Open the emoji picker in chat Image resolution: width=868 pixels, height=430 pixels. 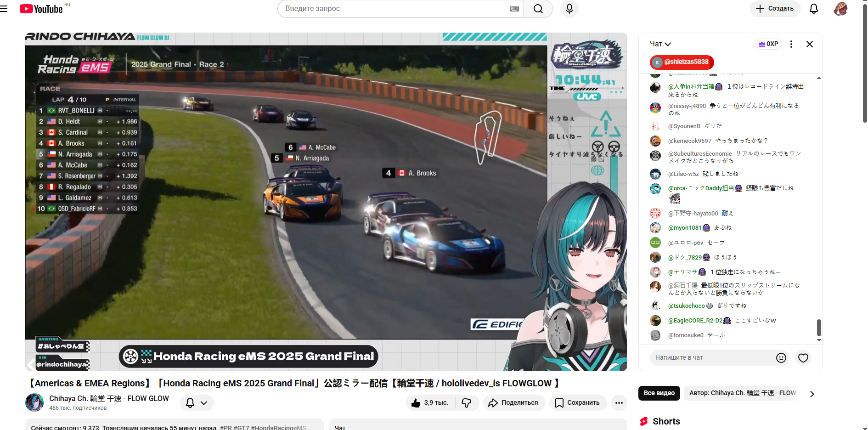pos(781,358)
